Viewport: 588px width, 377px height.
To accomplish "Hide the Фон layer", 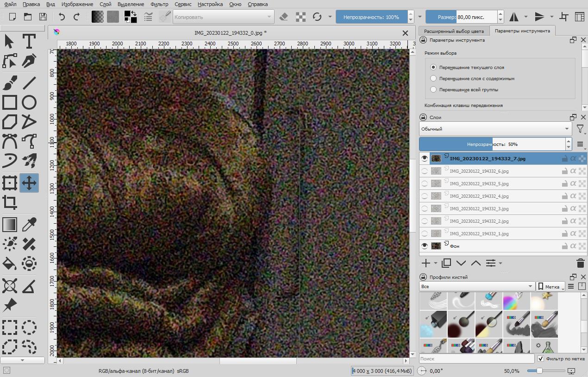I will pyautogui.click(x=425, y=246).
